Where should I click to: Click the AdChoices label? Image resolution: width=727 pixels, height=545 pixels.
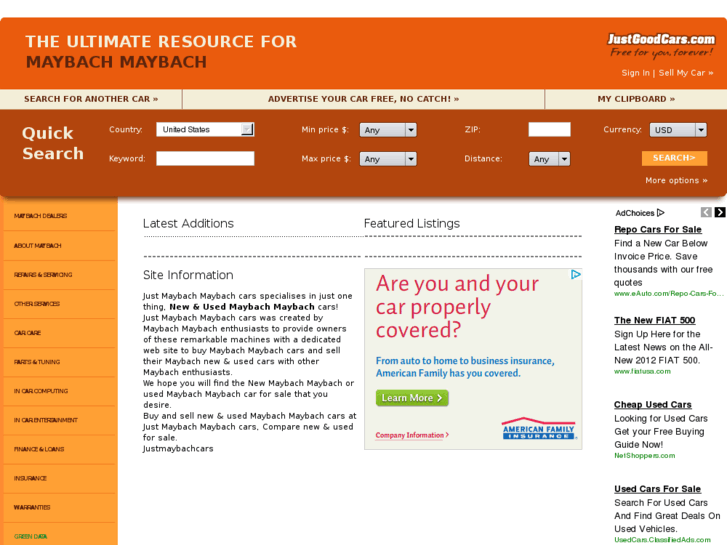click(635, 213)
